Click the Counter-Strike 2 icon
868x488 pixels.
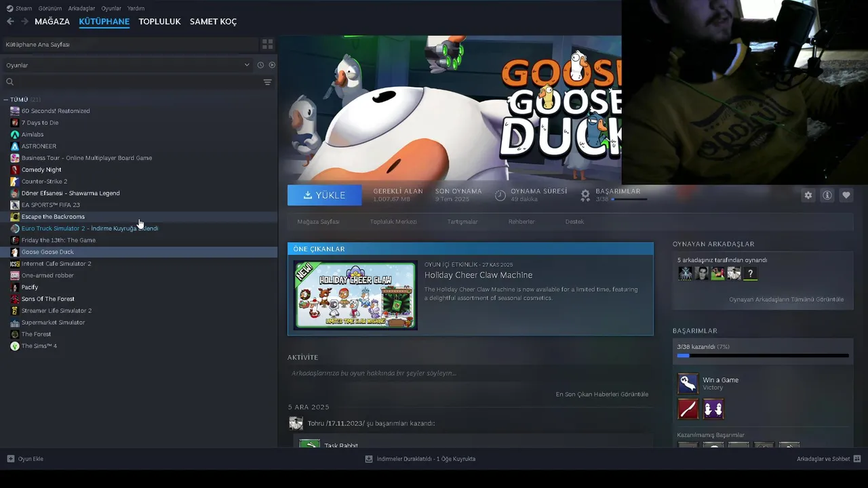[x=15, y=182]
